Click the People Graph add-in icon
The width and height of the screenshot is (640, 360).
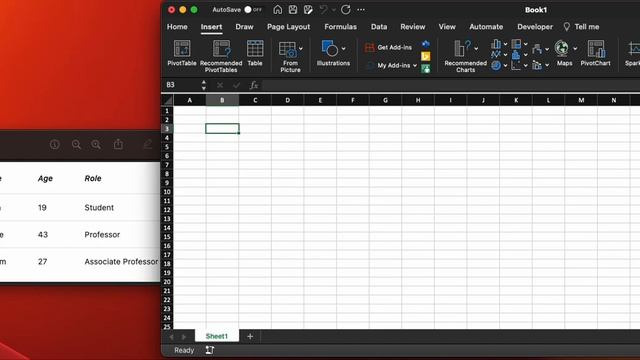426,69
